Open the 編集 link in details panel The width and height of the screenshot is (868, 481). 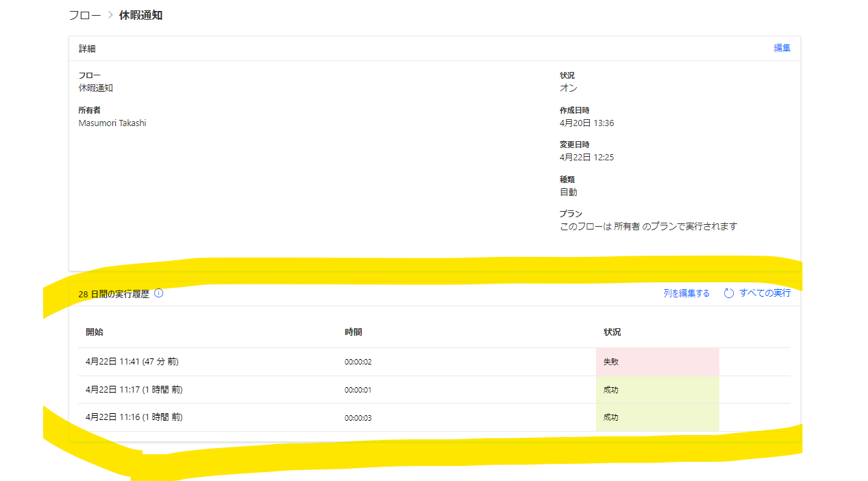point(782,48)
